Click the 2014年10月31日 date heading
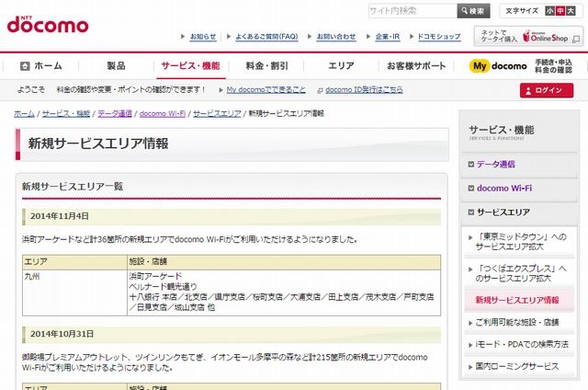The image size is (588, 390). point(62,334)
